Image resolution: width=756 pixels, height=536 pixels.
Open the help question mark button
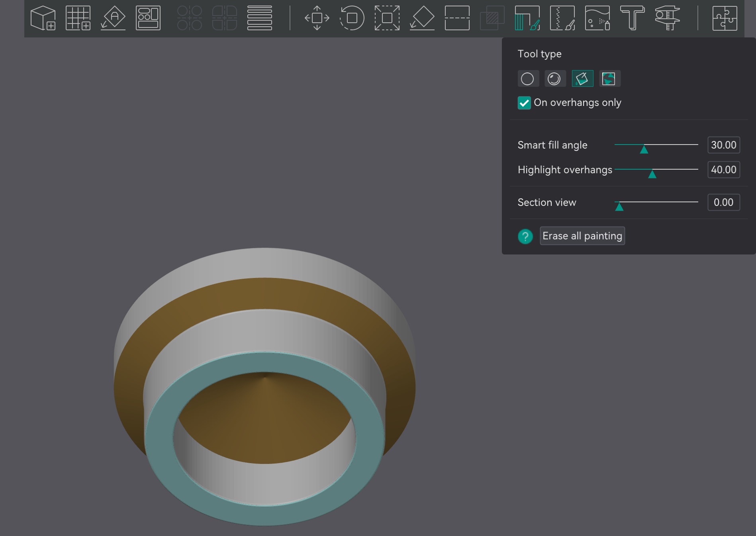pyautogui.click(x=525, y=236)
